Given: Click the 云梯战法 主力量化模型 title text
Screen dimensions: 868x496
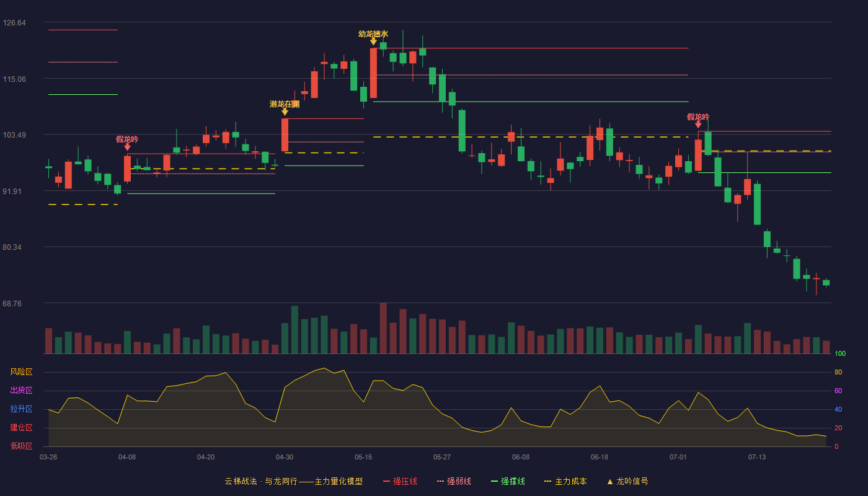Looking at the screenshot, I should (293, 481).
